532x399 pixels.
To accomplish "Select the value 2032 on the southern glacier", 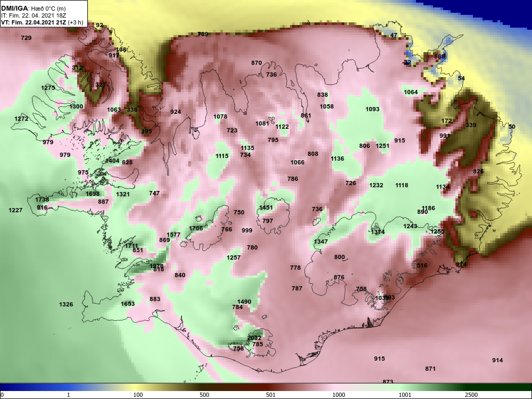I will (254, 338).
